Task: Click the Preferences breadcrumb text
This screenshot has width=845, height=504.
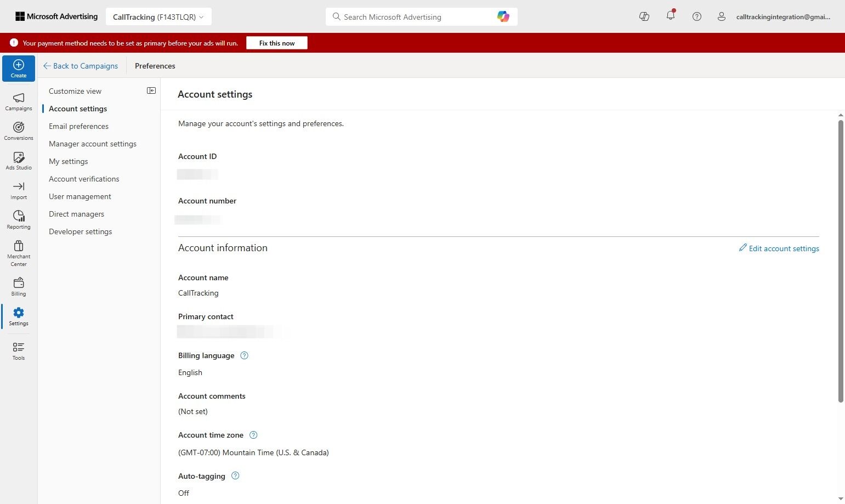Action: [x=155, y=66]
